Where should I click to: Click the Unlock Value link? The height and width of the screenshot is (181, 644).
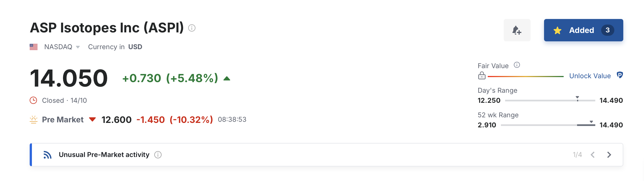tap(590, 76)
